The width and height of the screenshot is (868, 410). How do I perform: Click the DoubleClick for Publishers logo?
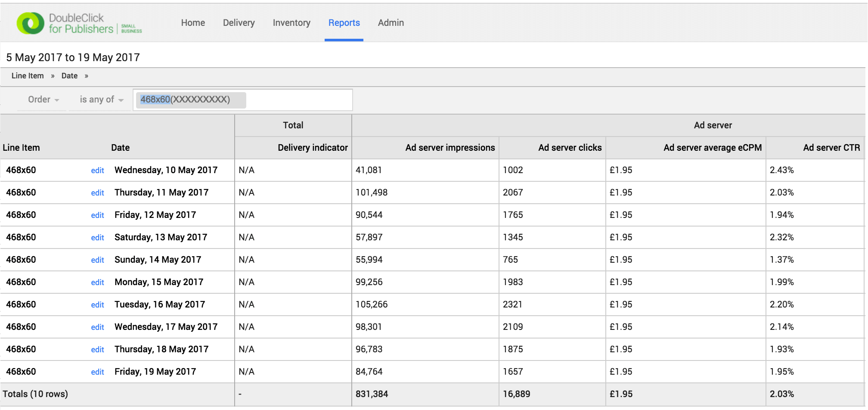[x=79, y=23]
